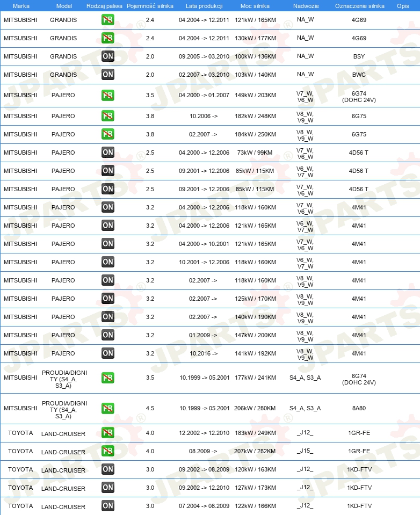Select the 207kW / 282KM power cell
This screenshot has height=515, width=420.
click(255, 451)
